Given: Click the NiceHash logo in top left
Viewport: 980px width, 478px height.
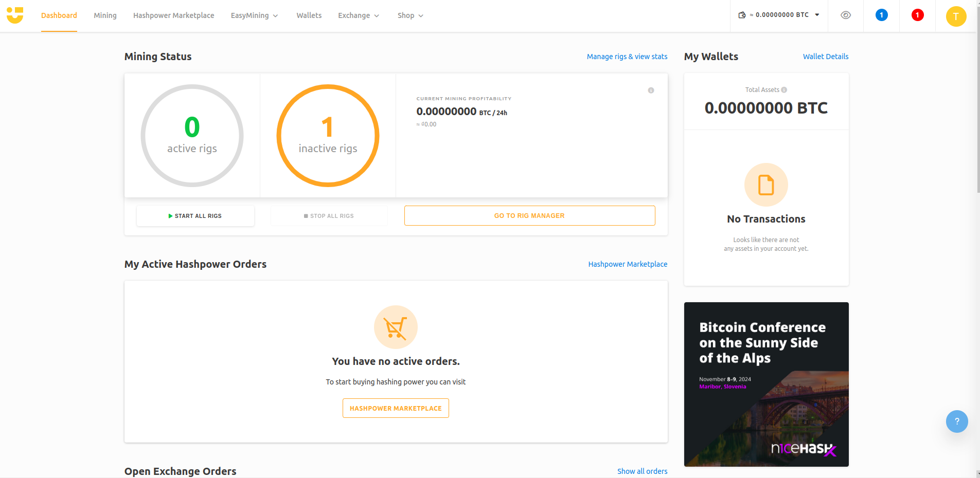Looking at the screenshot, I should [15, 15].
